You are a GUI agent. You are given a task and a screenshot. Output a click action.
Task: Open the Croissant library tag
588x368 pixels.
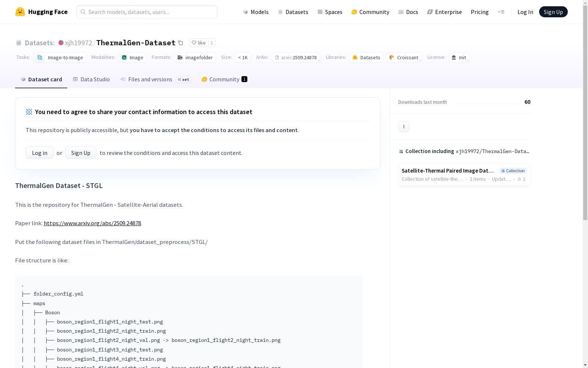404,57
